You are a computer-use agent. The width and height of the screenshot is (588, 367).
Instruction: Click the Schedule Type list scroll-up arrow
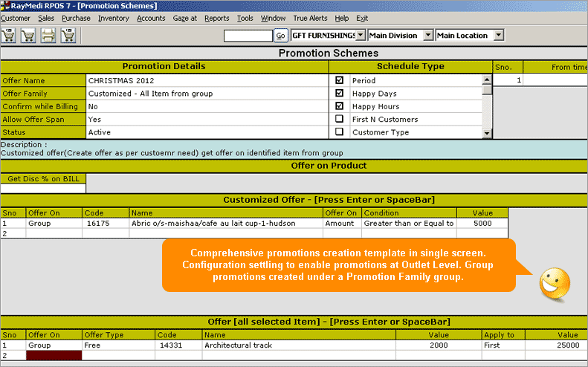pos(487,79)
